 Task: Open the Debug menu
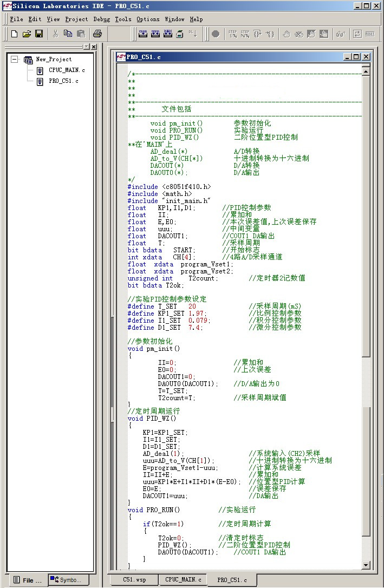click(x=101, y=19)
